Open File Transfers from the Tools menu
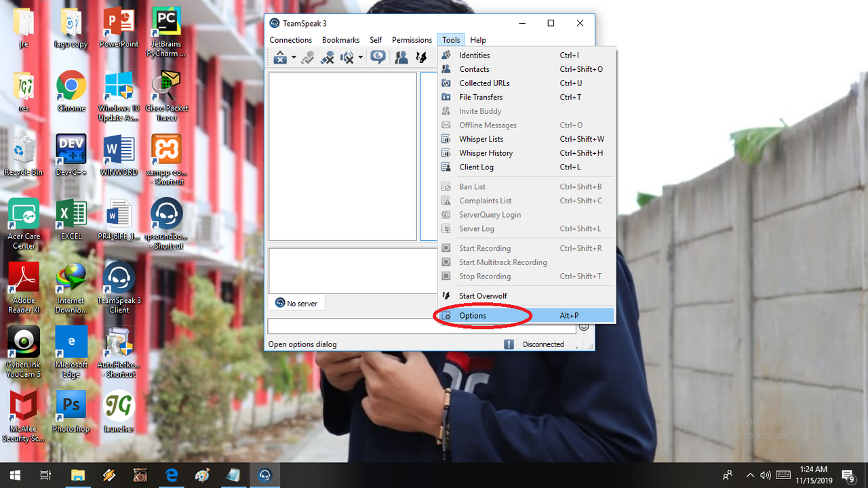 (x=526, y=97)
